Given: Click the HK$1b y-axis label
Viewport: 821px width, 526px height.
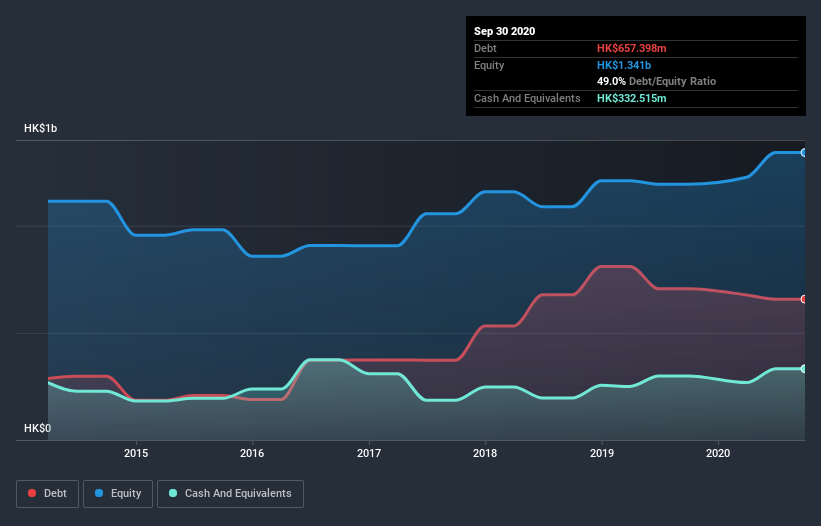Looking at the screenshot, I should click(x=40, y=128).
